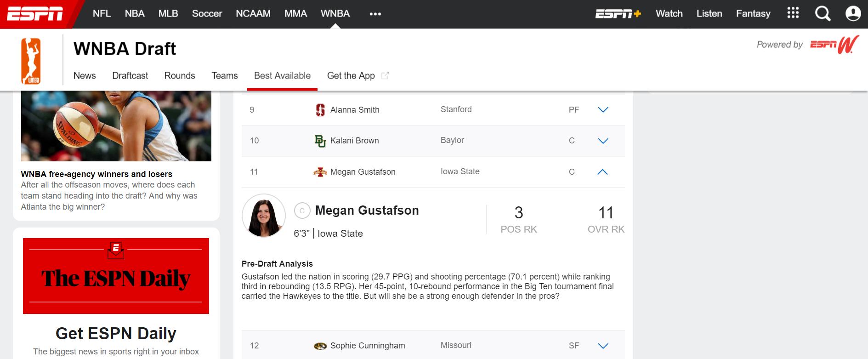Switch to the Rounds tab

[180, 76]
